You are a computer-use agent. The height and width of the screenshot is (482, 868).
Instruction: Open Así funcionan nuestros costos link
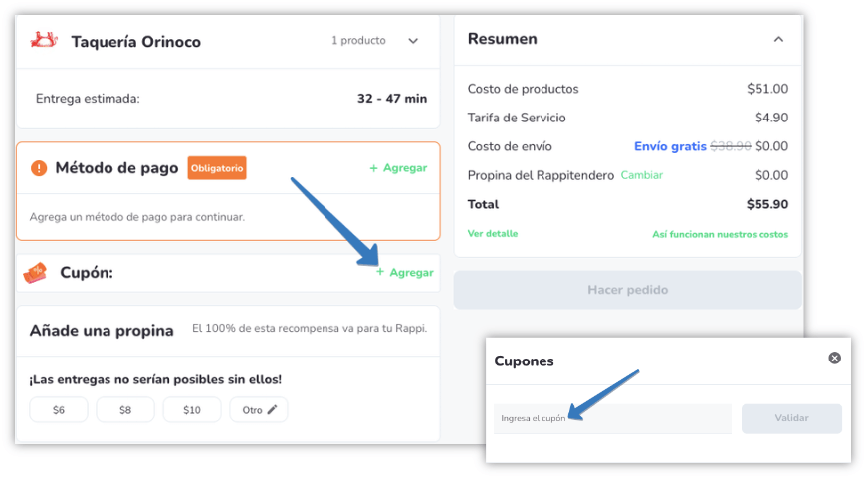(x=721, y=234)
